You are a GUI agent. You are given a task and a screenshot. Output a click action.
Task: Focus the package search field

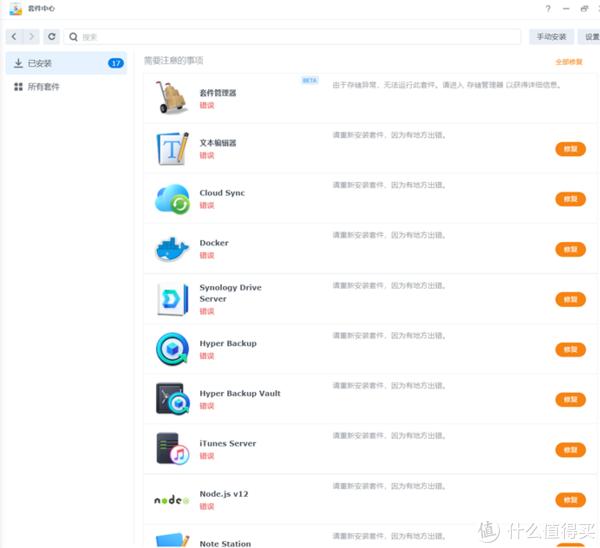[292, 37]
